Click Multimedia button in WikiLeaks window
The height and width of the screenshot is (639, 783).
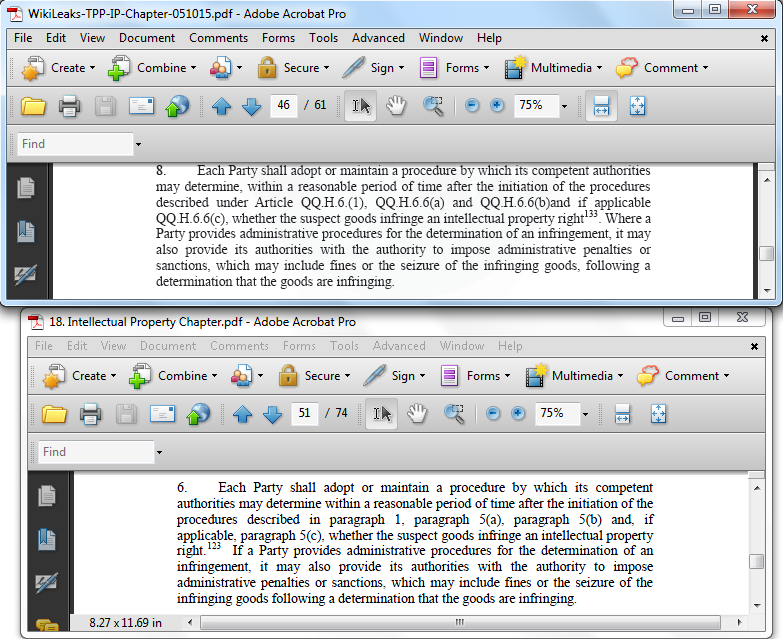coord(553,68)
